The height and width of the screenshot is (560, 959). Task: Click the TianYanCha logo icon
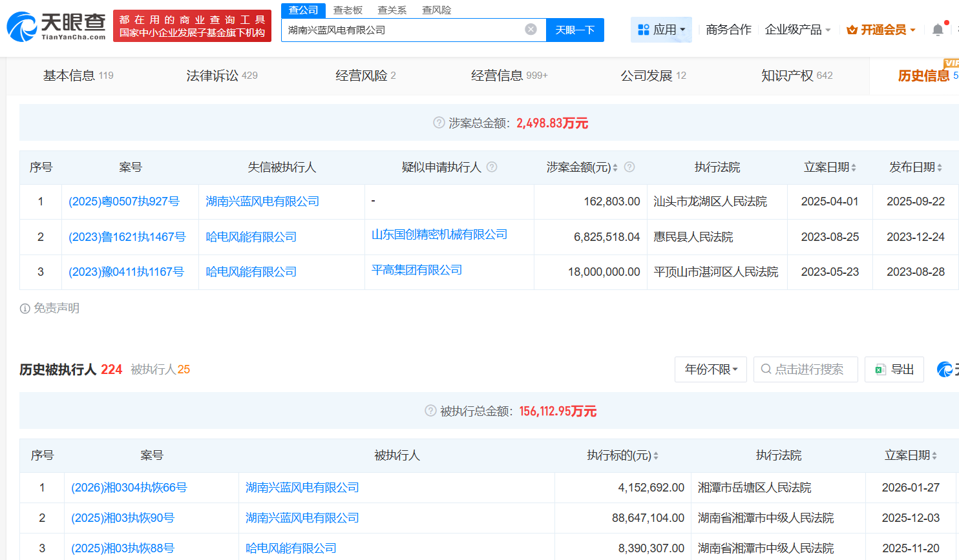tap(22, 26)
